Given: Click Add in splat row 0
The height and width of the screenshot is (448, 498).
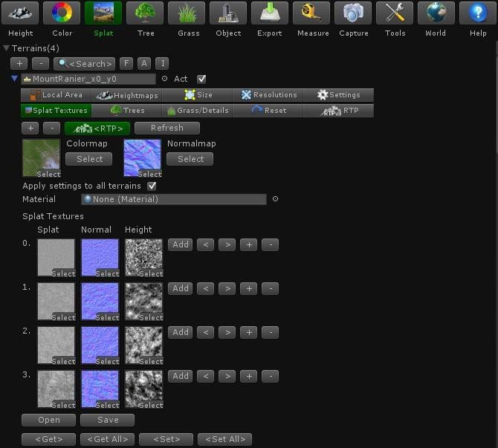Looking at the screenshot, I should click(x=180, y=244).
